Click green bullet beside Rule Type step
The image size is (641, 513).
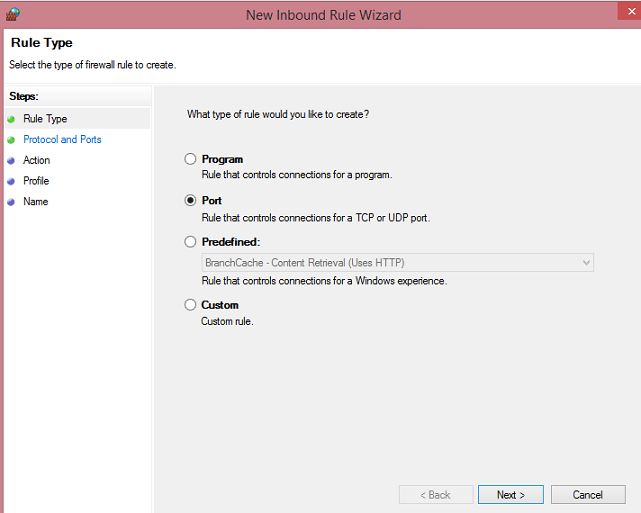pyautogui.click(x=11, y=119)
